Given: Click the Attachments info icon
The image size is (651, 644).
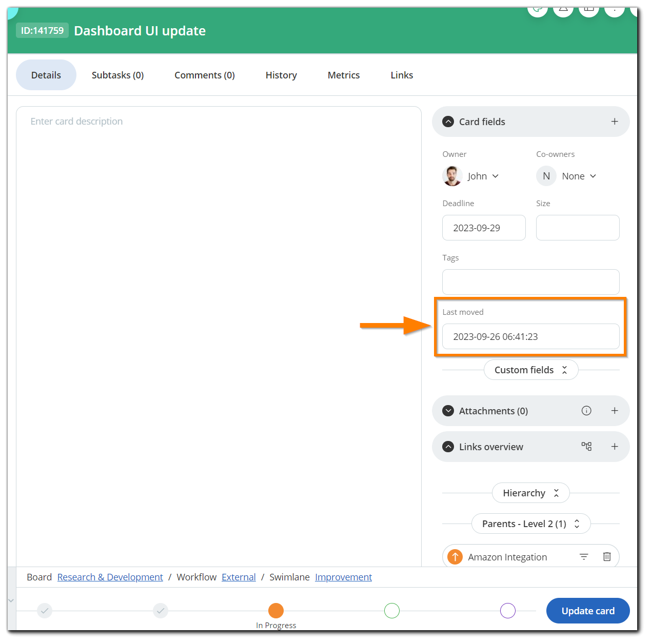Looking at the screenshot, I should (586, 411).
